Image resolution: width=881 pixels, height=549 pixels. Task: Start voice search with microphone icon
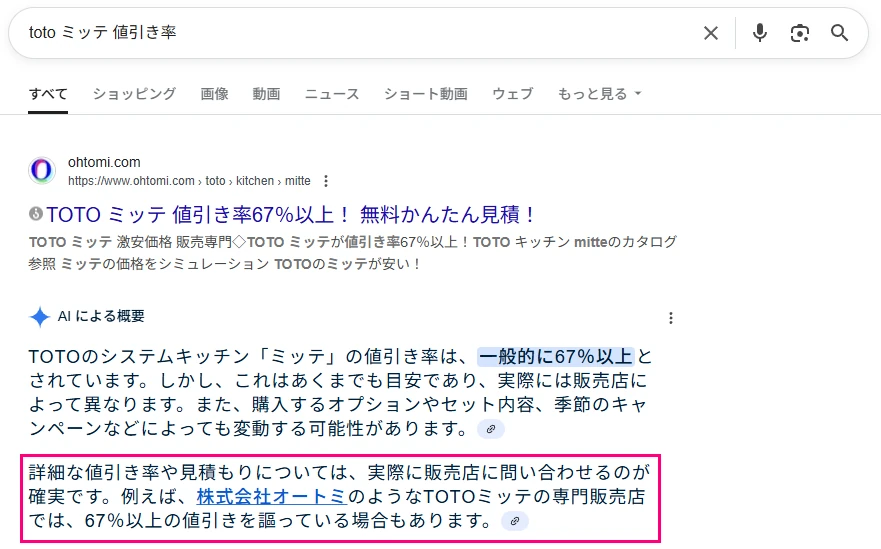coord(760,33)
